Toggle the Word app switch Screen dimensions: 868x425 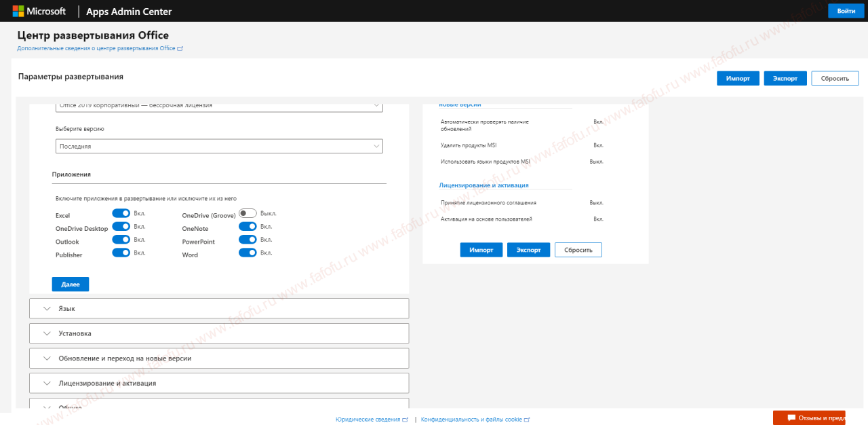click(x=248, y=253)
